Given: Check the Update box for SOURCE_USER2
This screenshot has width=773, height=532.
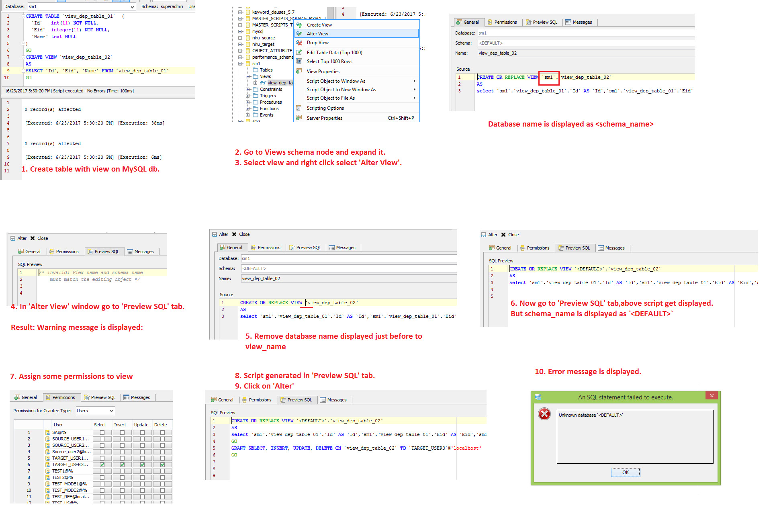Looking at the screenshot, I should [142, 445].
